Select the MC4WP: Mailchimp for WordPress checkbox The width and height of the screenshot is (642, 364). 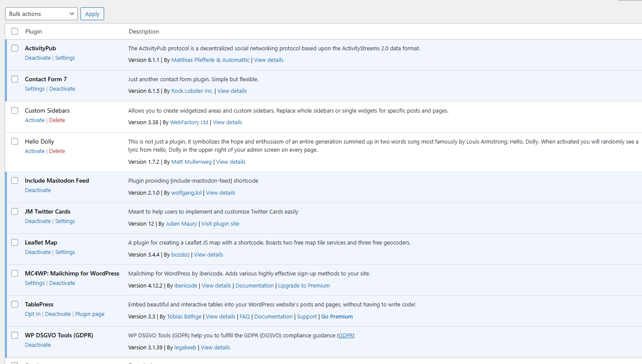[15, 273]
